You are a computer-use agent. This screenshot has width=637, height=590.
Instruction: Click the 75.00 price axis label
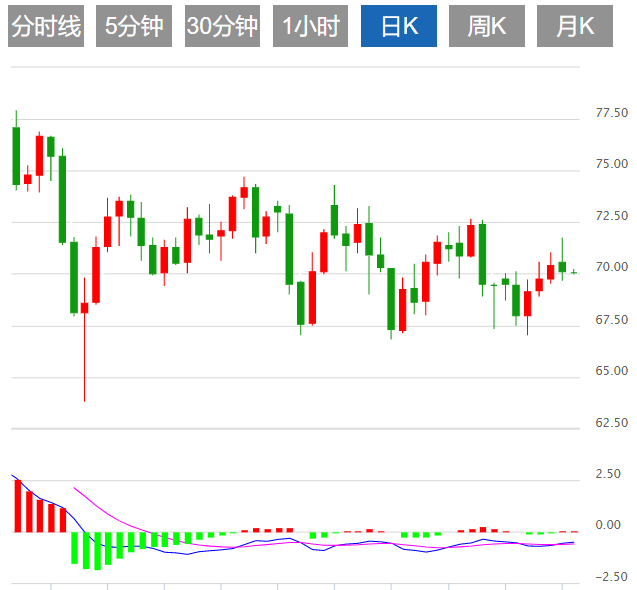pyautogui.click(x=612, y=164)
